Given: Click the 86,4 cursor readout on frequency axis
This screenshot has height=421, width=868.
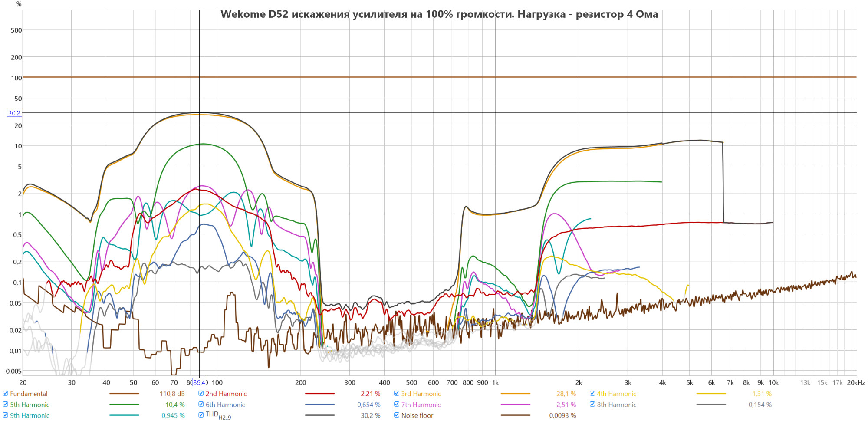Looking at the screenshot, I should [x=200, y=382].
